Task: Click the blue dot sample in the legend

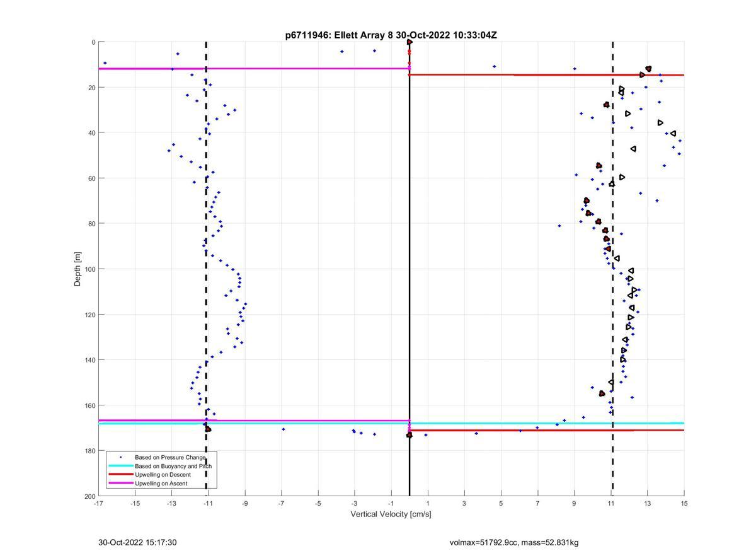Action: pos(120,457)
